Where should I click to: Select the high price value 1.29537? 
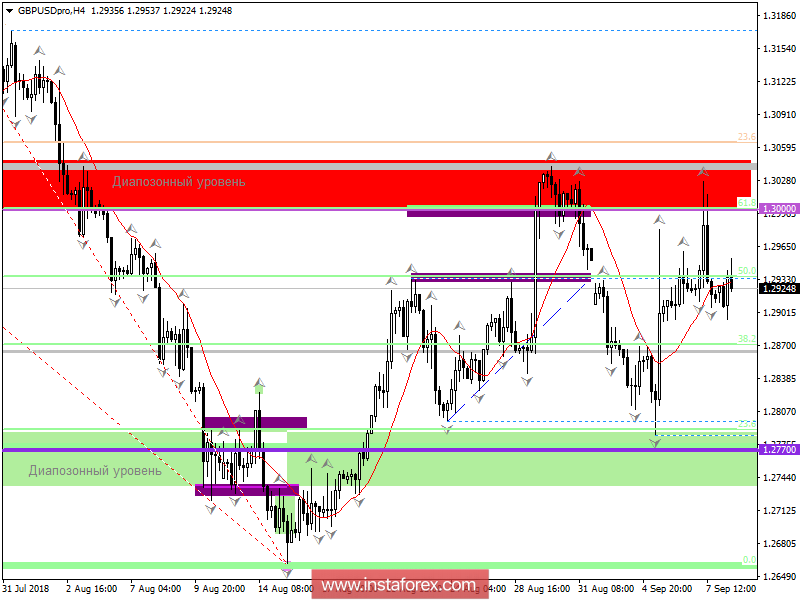[143, 11]
